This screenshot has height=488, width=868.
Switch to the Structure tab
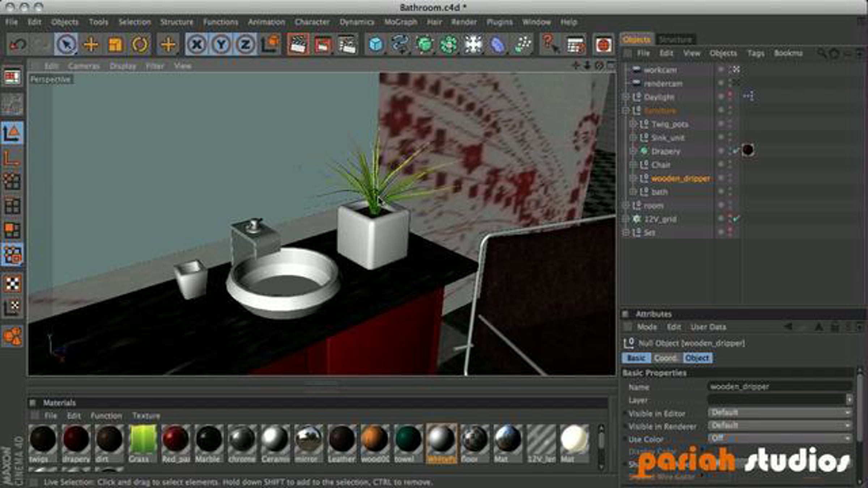675,39
